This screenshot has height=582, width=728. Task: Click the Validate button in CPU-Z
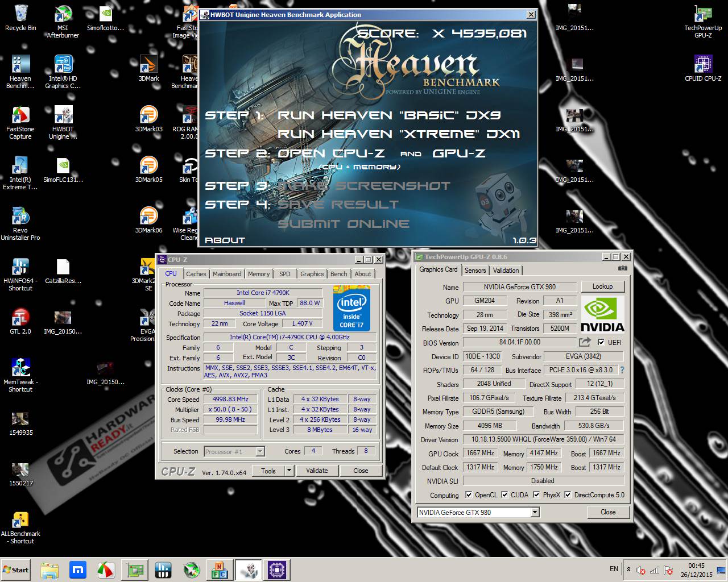click(317, 471)
